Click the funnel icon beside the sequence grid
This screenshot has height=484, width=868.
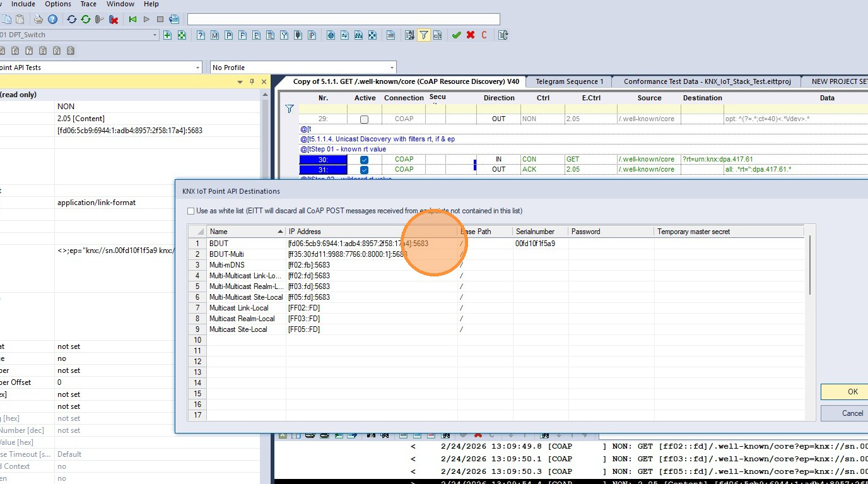[290, 109]
